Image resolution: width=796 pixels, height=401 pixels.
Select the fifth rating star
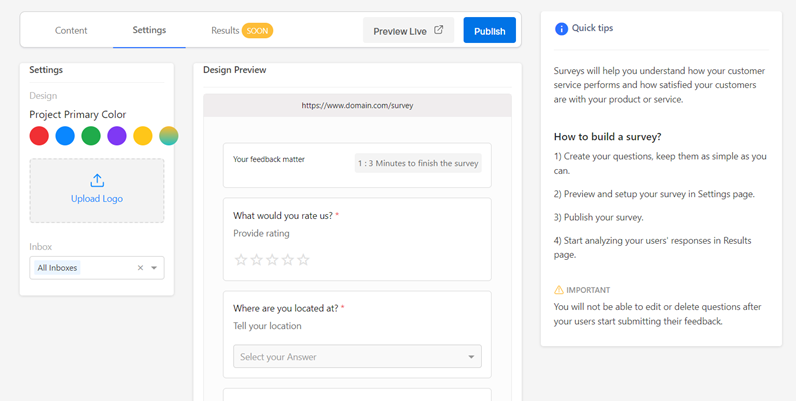tap(303, 260)
